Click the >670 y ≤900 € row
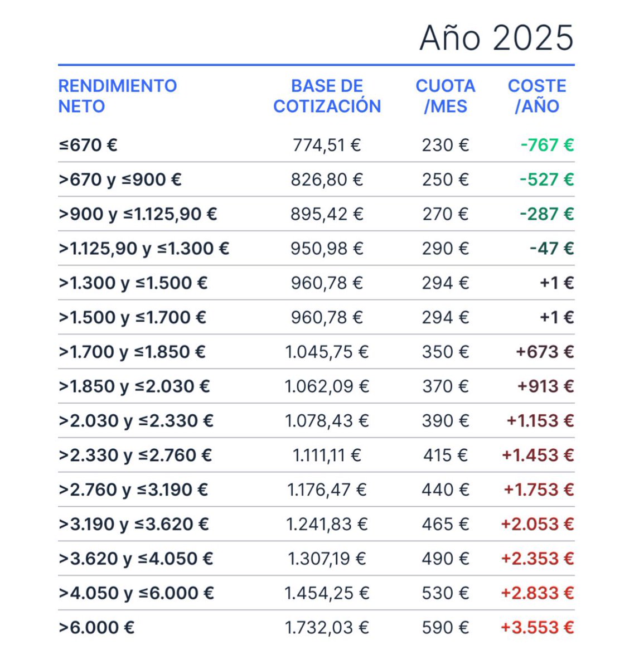Screen dimensions: 644x669 pyautogui.click(x=316, y=180)
